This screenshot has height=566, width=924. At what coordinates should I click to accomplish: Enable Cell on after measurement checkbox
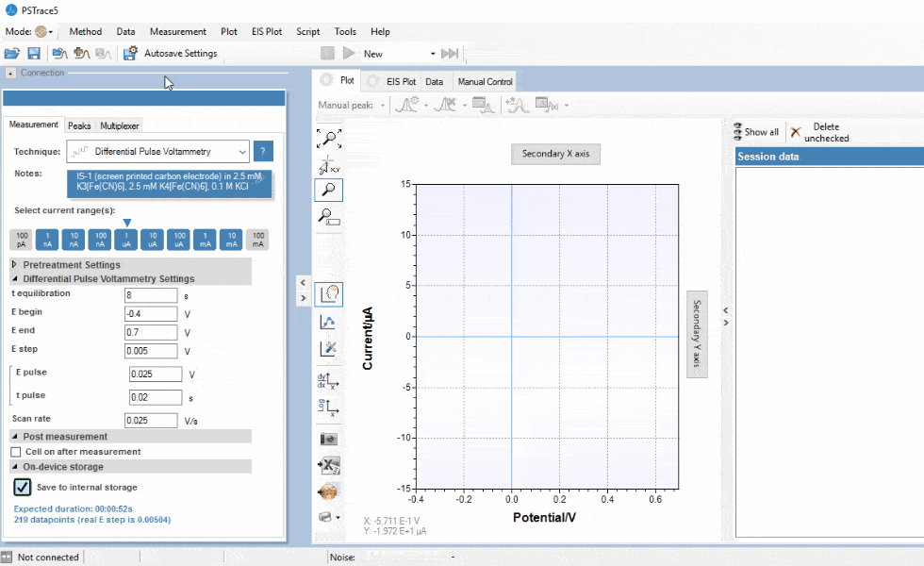16,452
